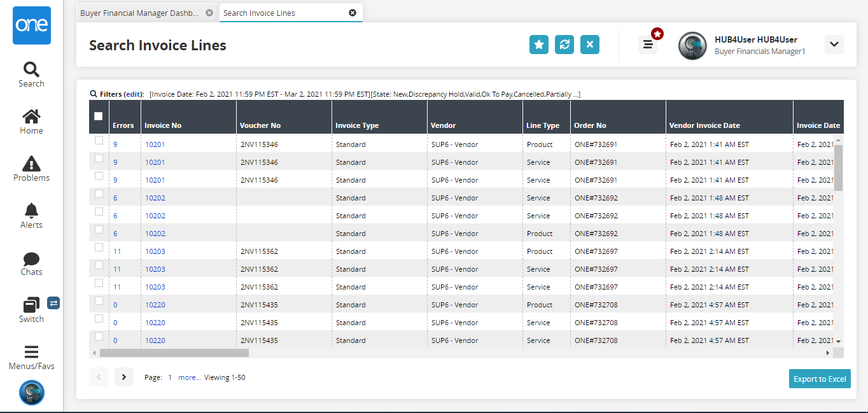Switch to Buyer Financial Manager Dashboard tab
The height and width of the screenshot is (413, 868).
139,13
